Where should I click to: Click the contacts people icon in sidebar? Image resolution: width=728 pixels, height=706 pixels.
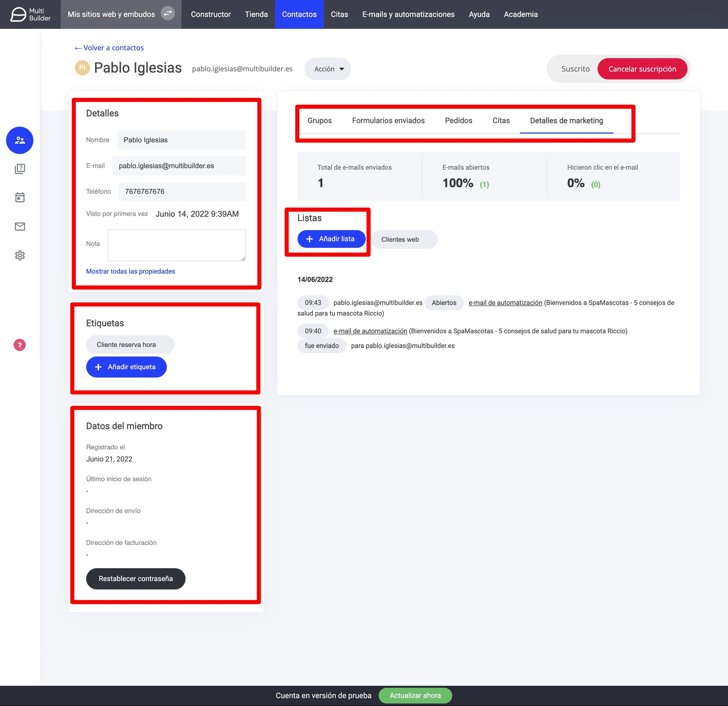(20, 140)
